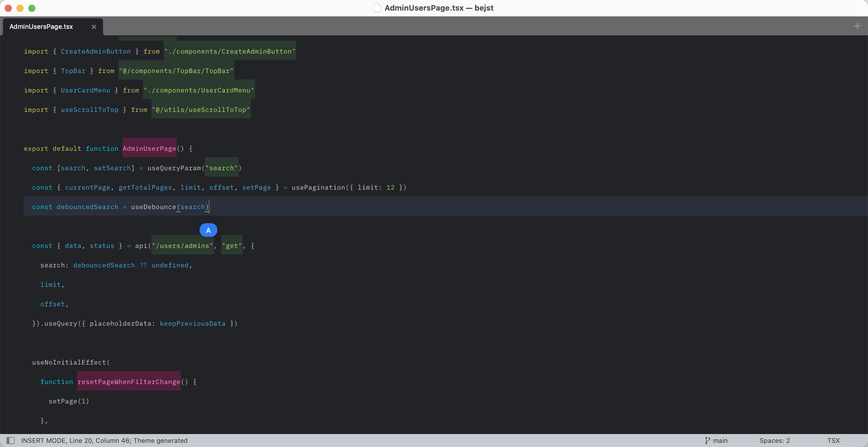Click the debouncedSearch variable declaration
Image resolution: width=868 pixels, height=447 pixels.
[x=88, y=207]
